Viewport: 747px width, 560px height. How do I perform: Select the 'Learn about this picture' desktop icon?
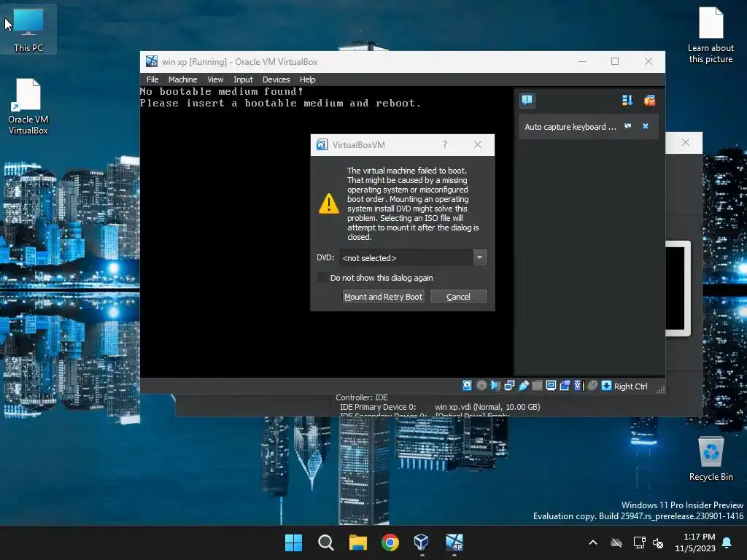point(711,35)
